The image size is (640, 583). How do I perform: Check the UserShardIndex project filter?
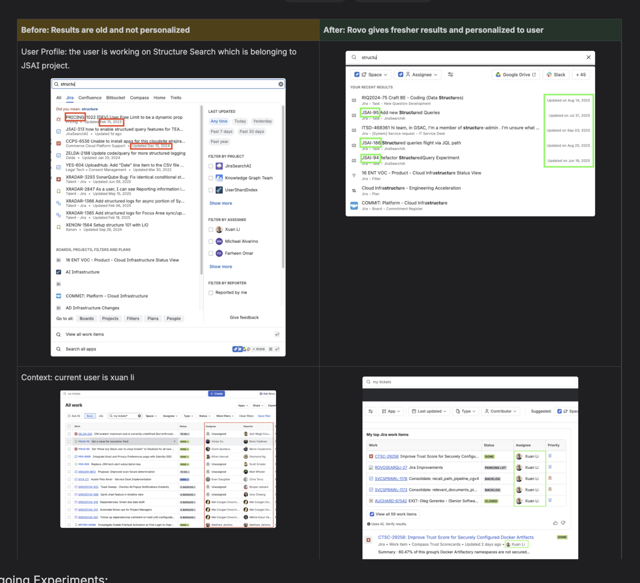click(x=211, y=190)
